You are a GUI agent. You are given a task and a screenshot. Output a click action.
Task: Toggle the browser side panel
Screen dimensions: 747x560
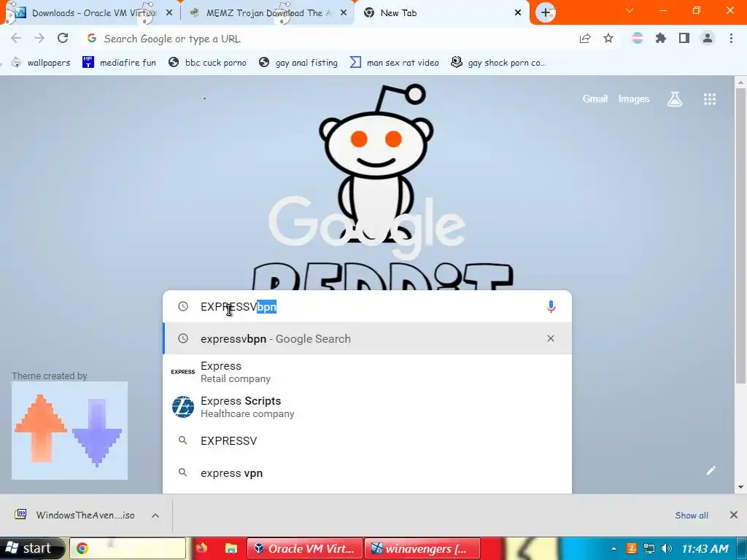684,38
